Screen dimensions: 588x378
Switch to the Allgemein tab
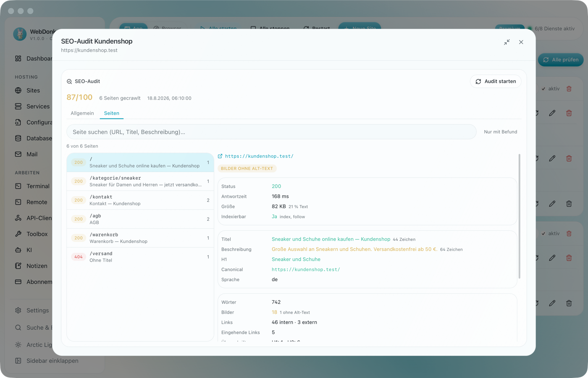point(82,113)
